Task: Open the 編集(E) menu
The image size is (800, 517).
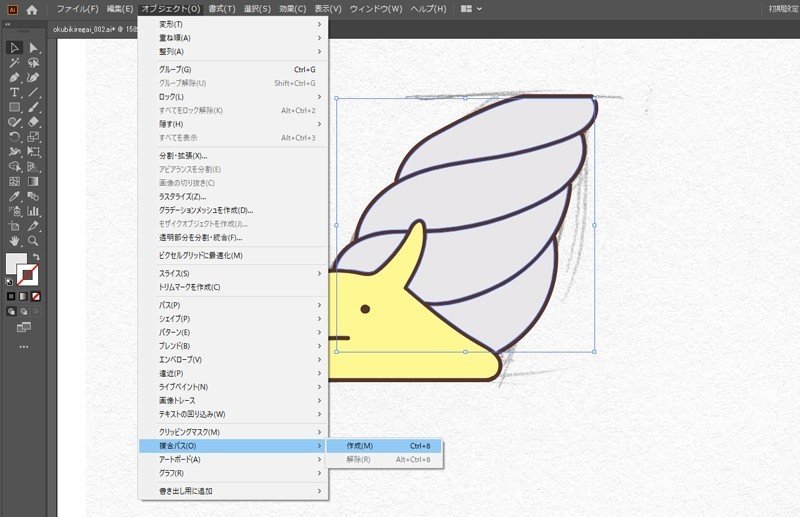Action: [120, 9]
